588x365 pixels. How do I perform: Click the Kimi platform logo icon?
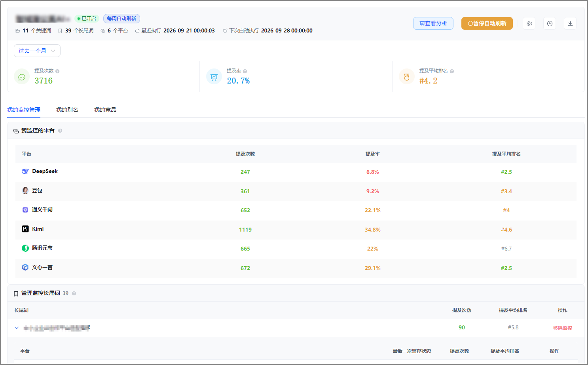[25, 229]
